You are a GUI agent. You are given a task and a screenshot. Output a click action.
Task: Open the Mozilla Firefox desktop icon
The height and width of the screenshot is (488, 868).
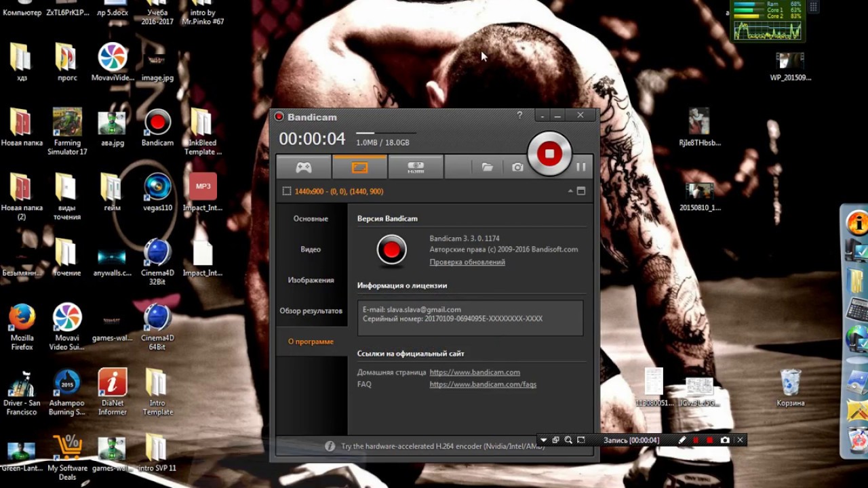[22, 327]
